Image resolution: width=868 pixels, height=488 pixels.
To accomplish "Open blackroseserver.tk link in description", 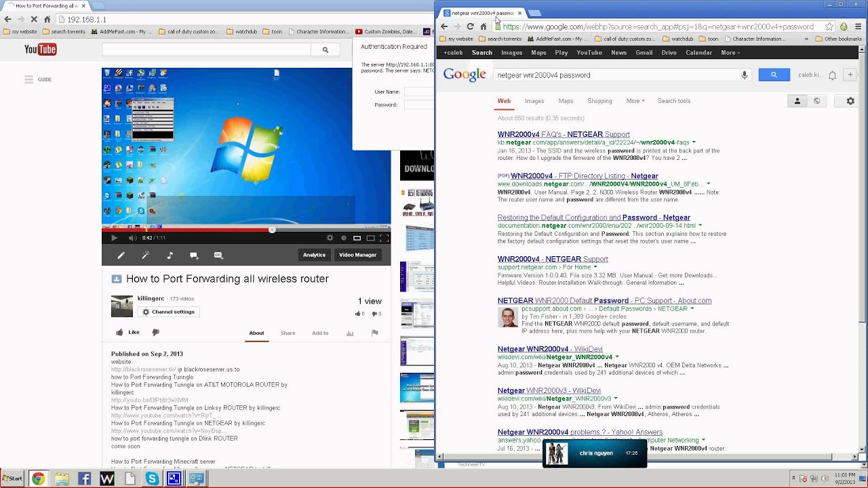I will click(142, 369).
